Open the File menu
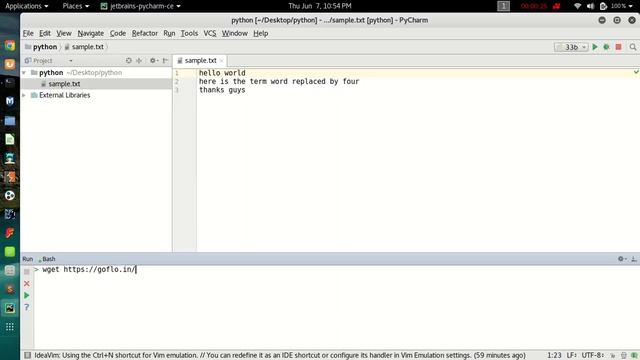640x360 pixels. click(28, 33)
